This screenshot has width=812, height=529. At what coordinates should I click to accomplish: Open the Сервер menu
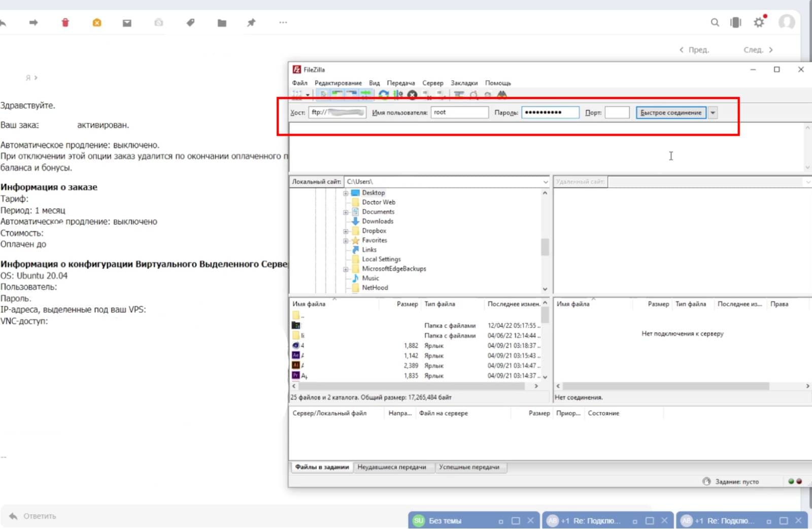[432, 83]
